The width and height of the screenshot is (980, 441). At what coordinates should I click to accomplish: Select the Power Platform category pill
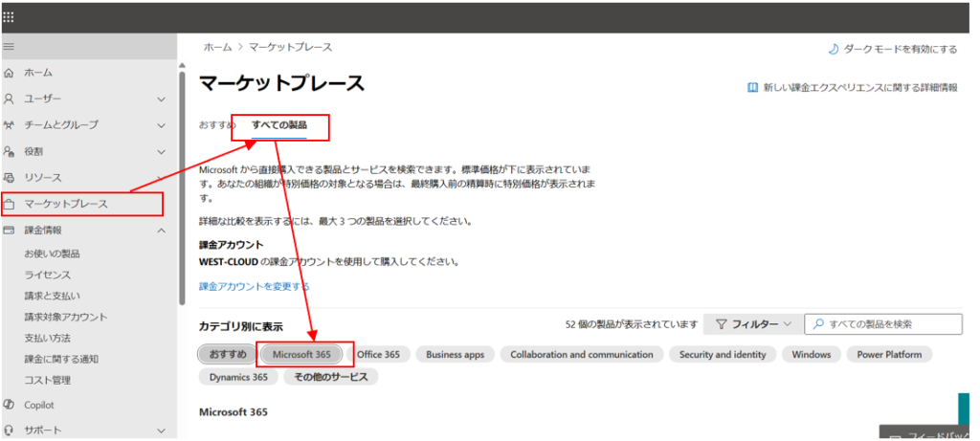click(x=889, y=354)
